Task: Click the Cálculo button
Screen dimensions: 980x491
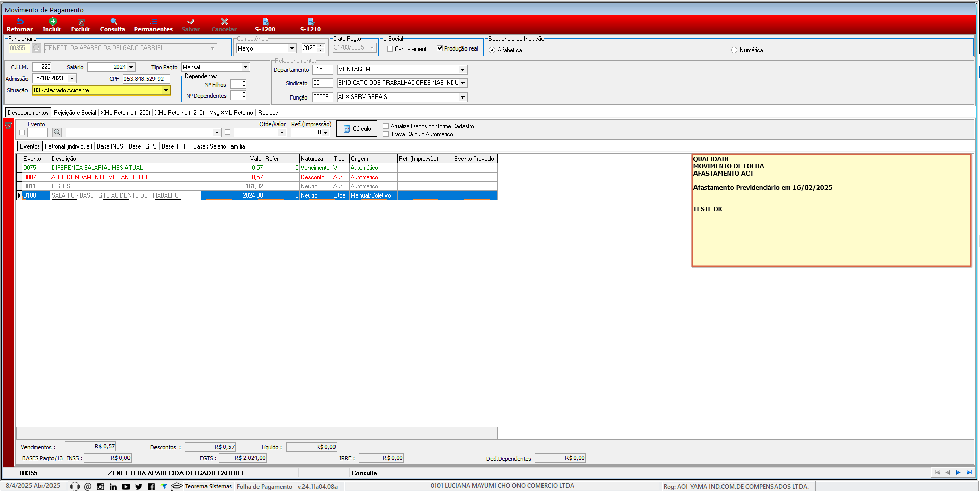Action: pyautogui.click(x=357, y=129)
